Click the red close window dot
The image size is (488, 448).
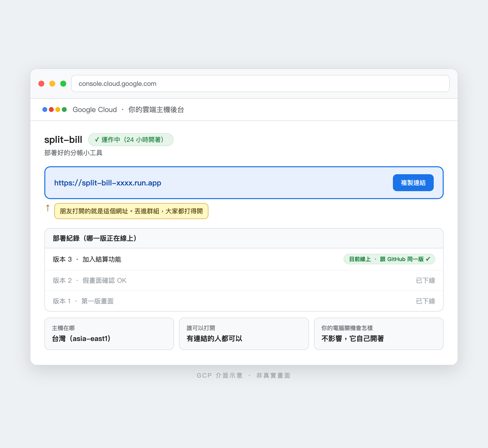[41, 84]
